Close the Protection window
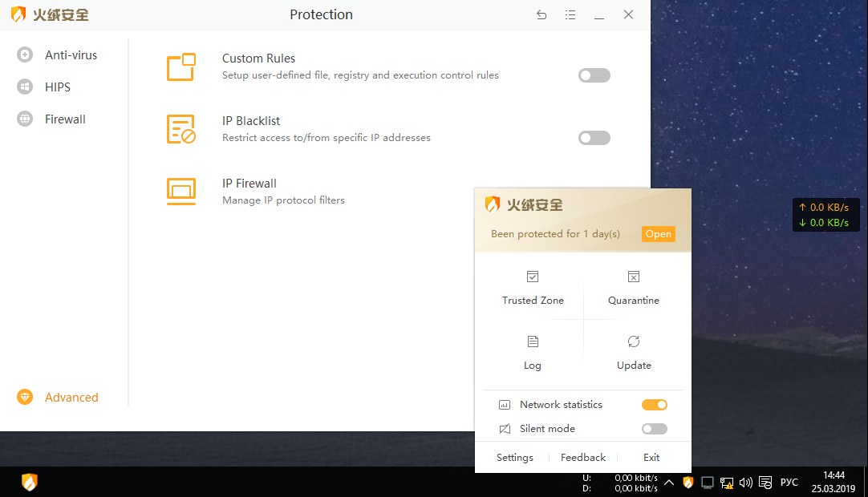 [628, 15]
